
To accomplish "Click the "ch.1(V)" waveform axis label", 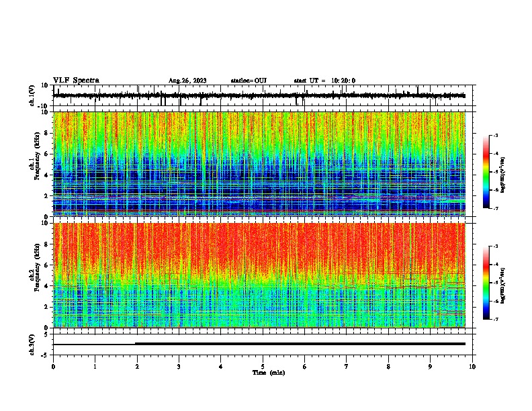I will [32, 95].
